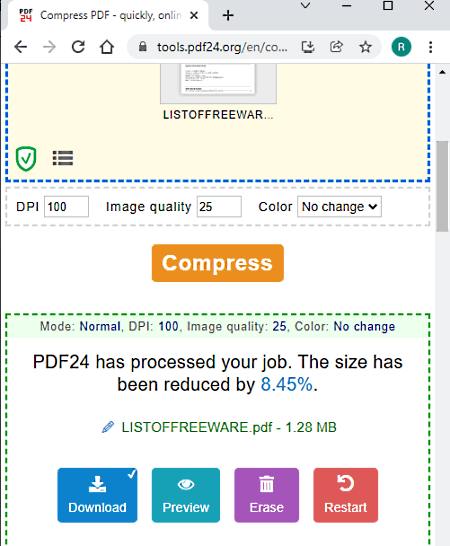Open the Color dropdown

pos(339,207)
